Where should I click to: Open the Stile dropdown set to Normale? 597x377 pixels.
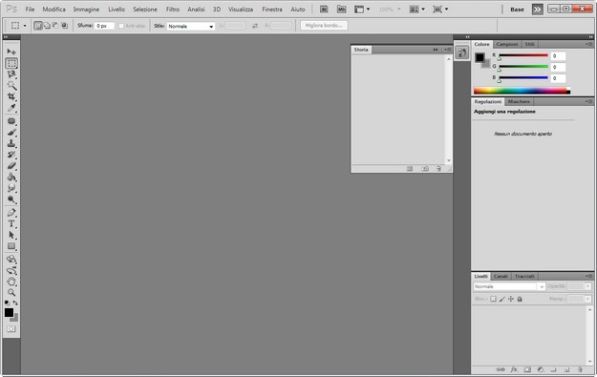point(190,26)
